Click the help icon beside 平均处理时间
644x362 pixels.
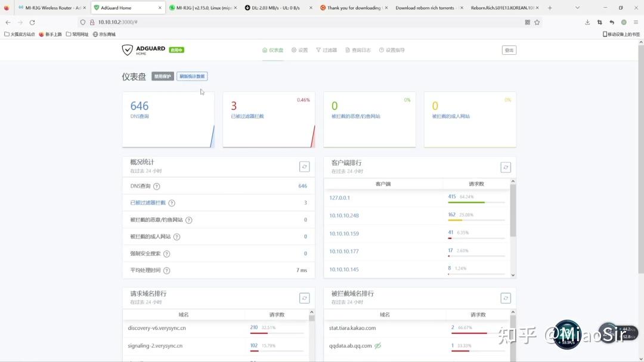[166, 270]
